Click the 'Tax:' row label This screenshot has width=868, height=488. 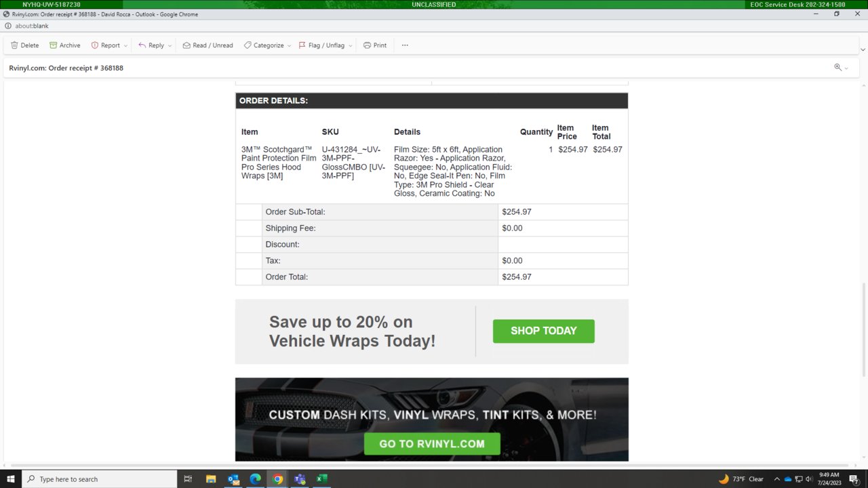pyautogui.click(x=273, y=261)
